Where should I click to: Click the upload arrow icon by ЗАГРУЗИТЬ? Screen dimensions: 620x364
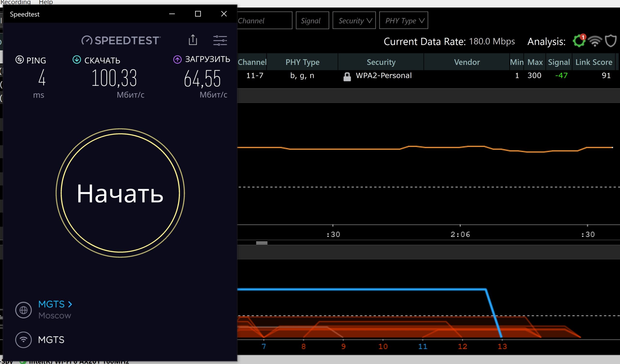pyautogui.click(x=177, y=59)
